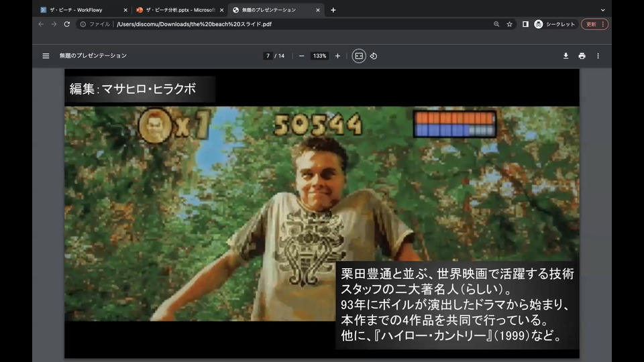
Task: Open PDF viewer more actions menu
Action: [x=598, y=56]
